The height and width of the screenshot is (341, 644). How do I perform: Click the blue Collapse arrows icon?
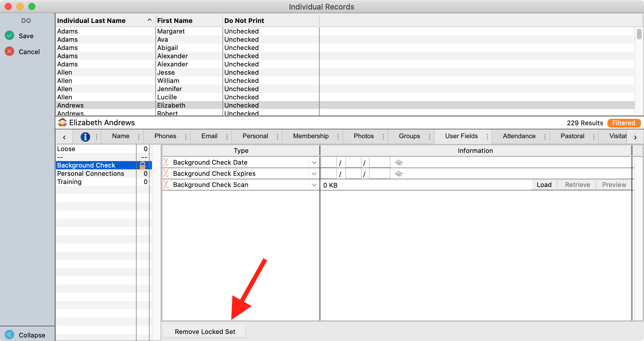[9, 335]
